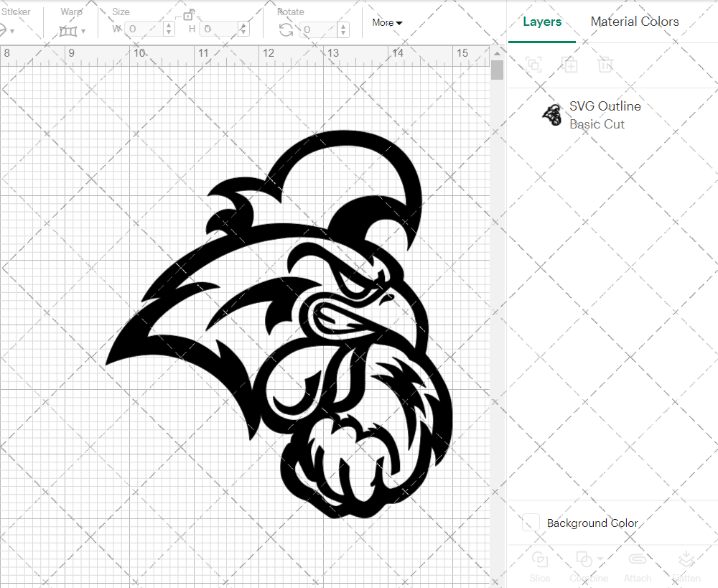Screen dimensions: 718x588
Task: Select the SVG Outline layer
Action: (x=605, y=106)
